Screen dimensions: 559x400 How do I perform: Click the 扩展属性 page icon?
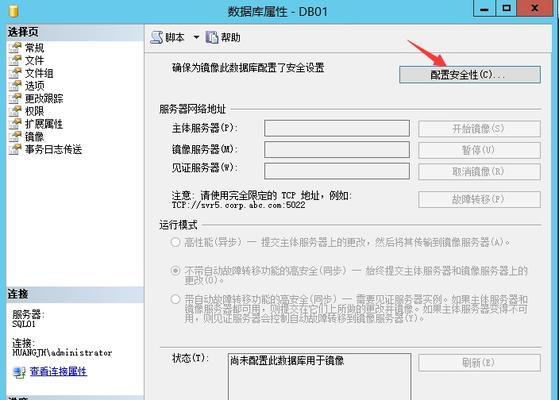click(x=15, y=124)
